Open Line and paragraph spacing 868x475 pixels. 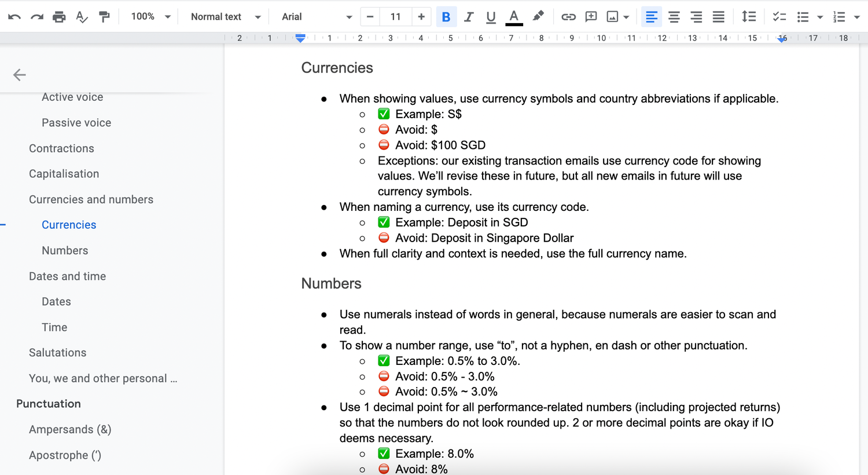coord(749,17)
